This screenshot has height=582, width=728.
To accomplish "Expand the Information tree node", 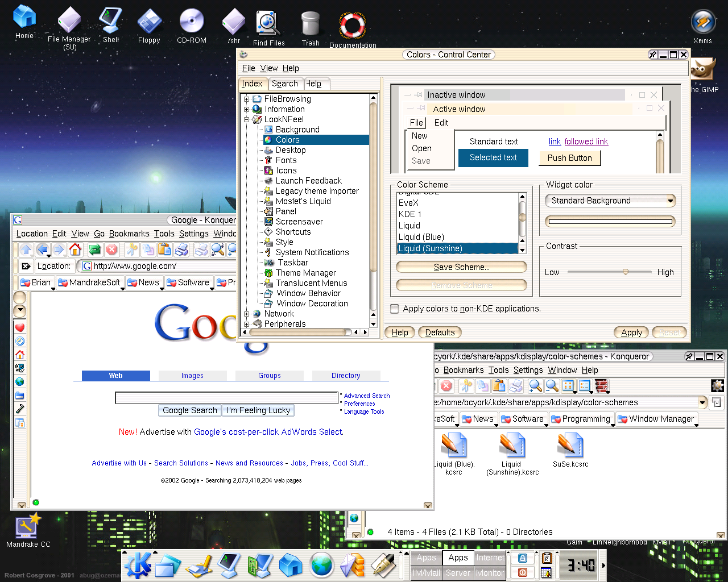I will (247, 109).
